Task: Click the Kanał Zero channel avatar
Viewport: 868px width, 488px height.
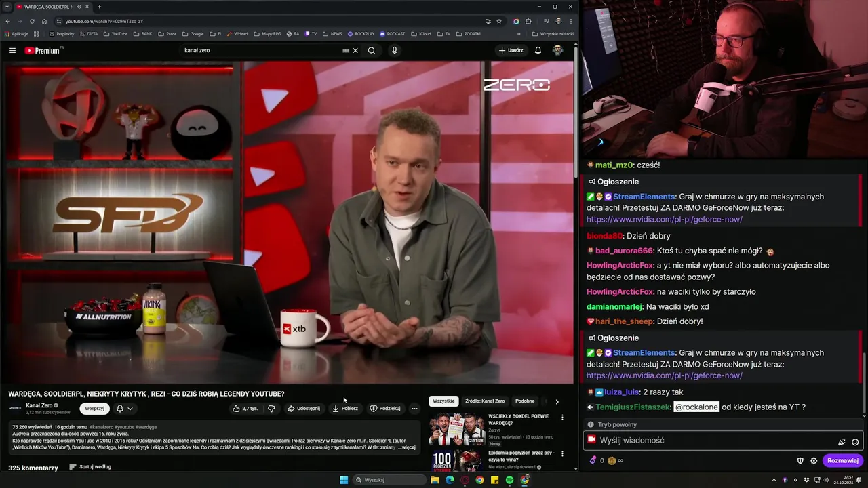Action: click(15, 408)
